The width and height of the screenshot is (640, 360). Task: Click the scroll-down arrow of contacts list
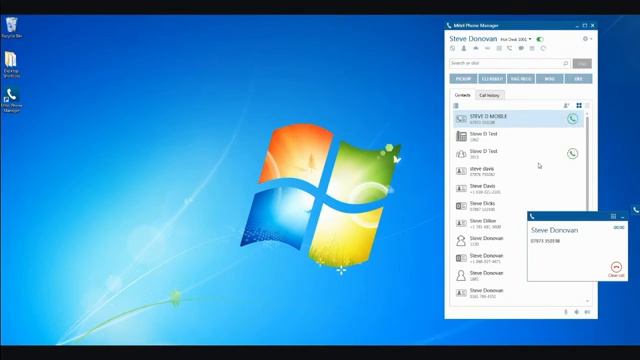point(587,301)
